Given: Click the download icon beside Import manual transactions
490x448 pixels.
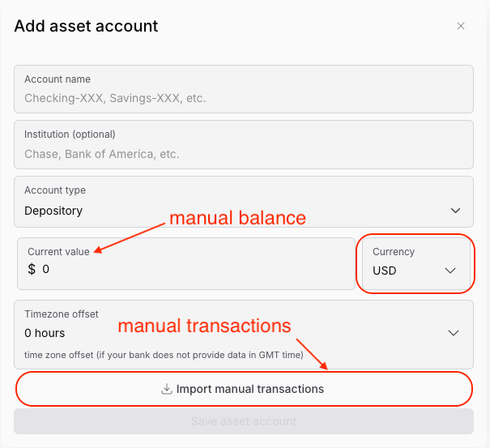Looking at the screenshot, I should pyautogui.click(x=167, y=389).
